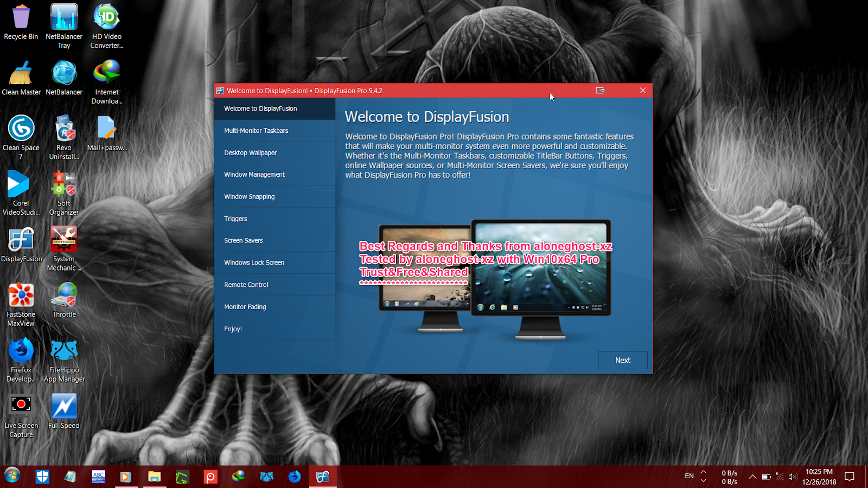868x488 pixels.
Task: Open Firefox Developer from the taskbar
Action: (x=295, y=477)
